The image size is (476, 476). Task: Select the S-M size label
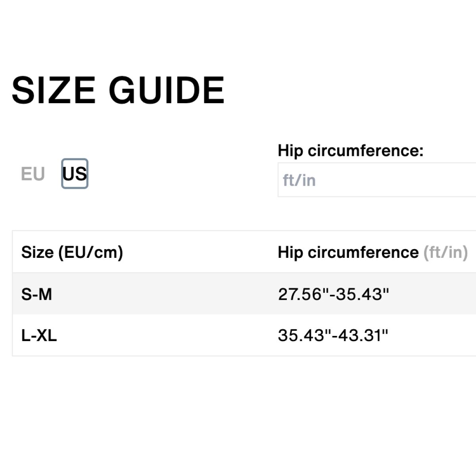tap(36, 294)
